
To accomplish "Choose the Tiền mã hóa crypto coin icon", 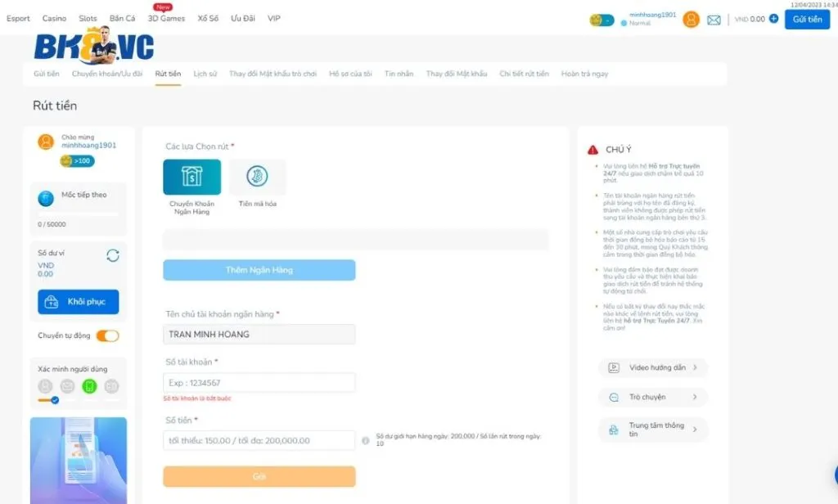I will tap(257, 177).
